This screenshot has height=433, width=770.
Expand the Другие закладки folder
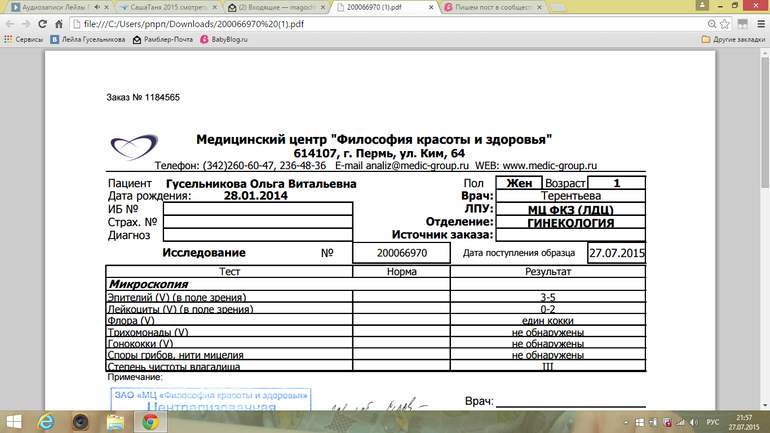733,40
